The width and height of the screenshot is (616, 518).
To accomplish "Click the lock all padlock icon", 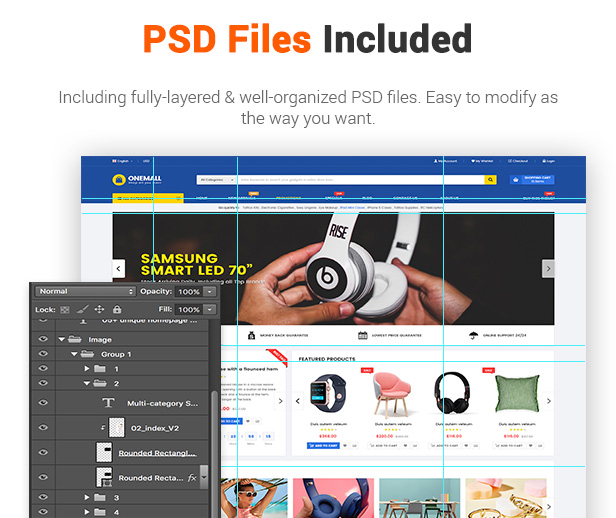I will click(117, 310).
